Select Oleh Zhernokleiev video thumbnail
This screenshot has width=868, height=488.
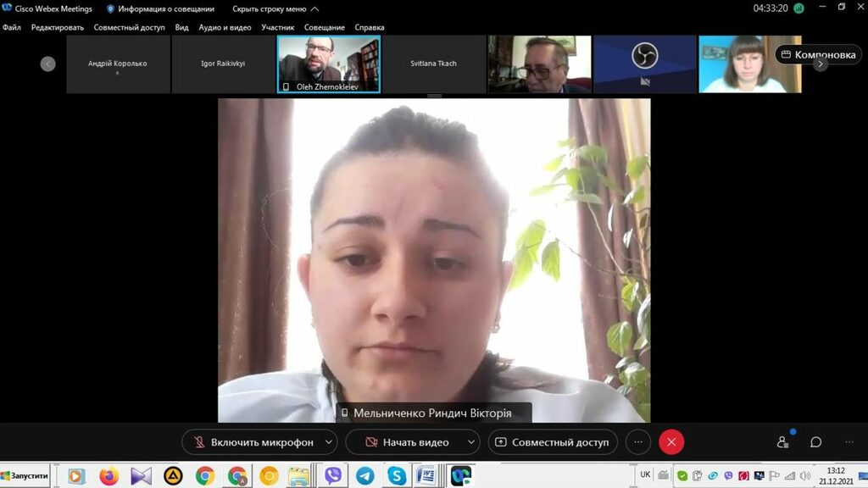329,64
